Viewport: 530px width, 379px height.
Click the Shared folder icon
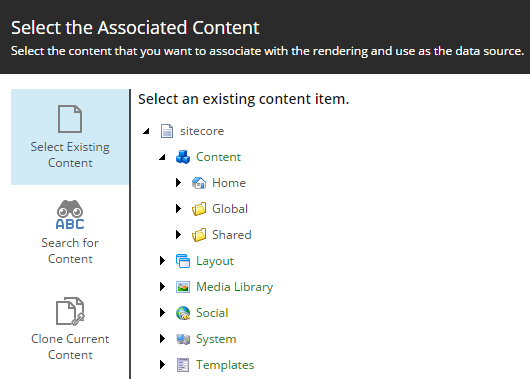199,235
